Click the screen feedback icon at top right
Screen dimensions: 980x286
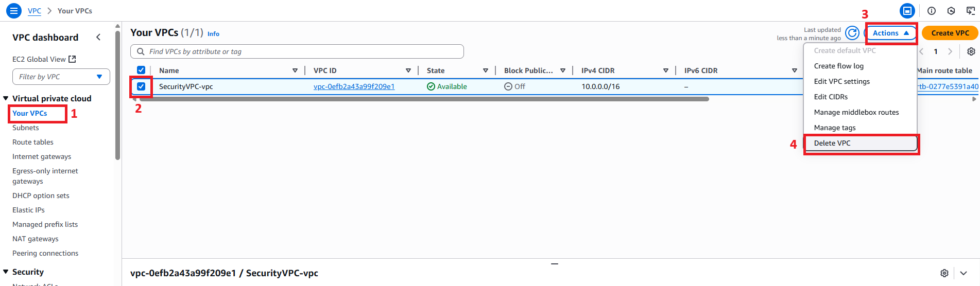click(971, 11)
